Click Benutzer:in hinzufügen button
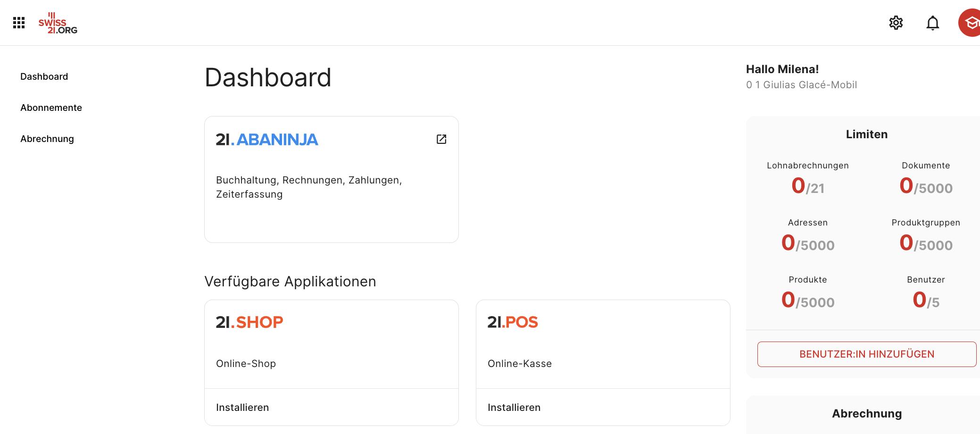This screenshot has height=434, width=980. click(x=866, y=354)
